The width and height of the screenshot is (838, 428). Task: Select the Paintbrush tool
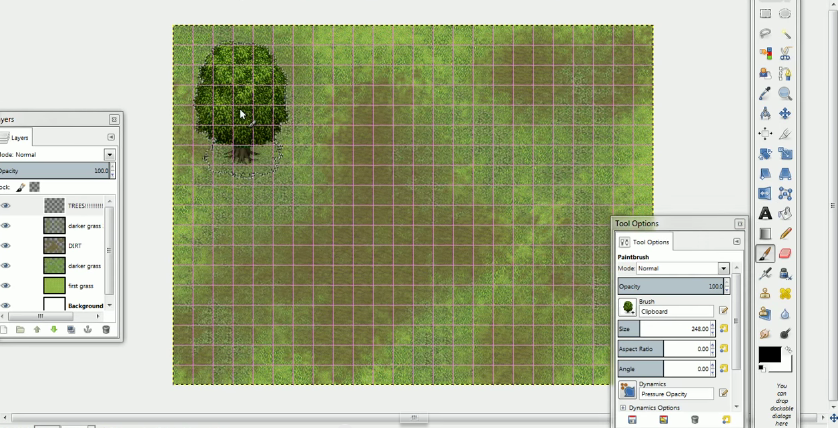click(765, 253)
